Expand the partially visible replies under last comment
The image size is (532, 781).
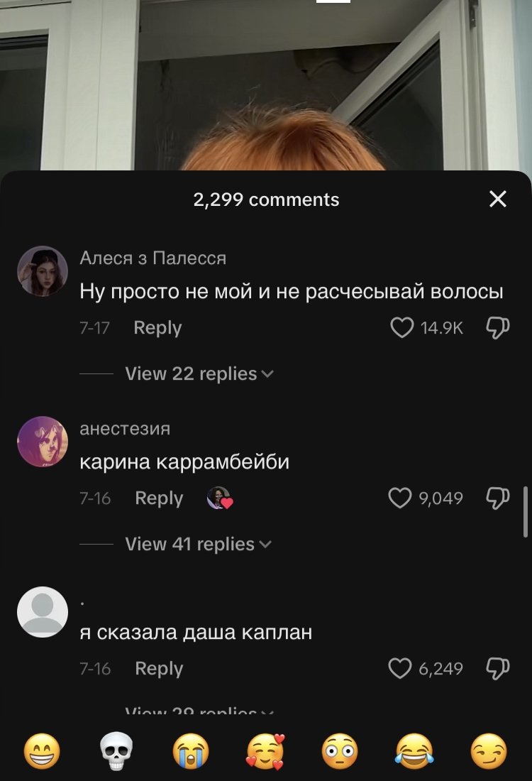point(199,710)
